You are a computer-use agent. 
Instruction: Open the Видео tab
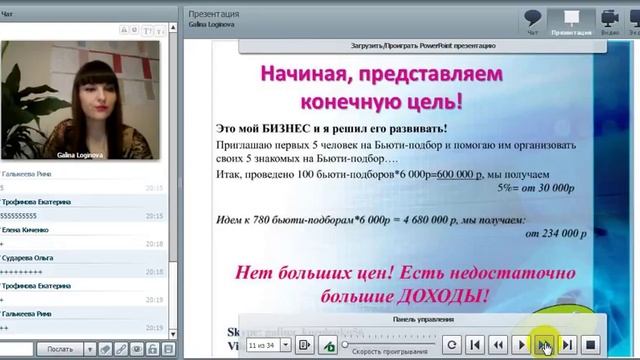610,22
